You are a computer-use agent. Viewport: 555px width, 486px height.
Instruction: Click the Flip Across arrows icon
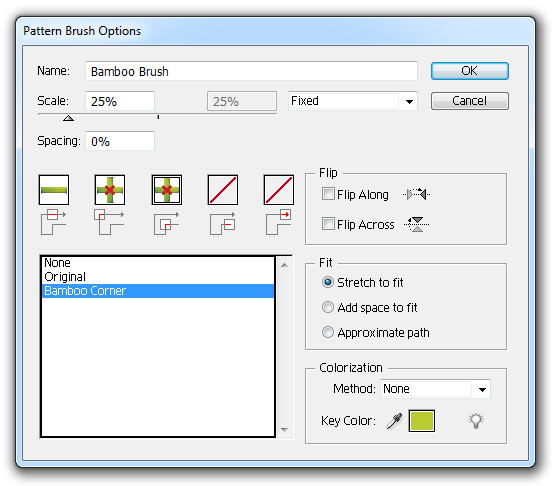point(417,224)
